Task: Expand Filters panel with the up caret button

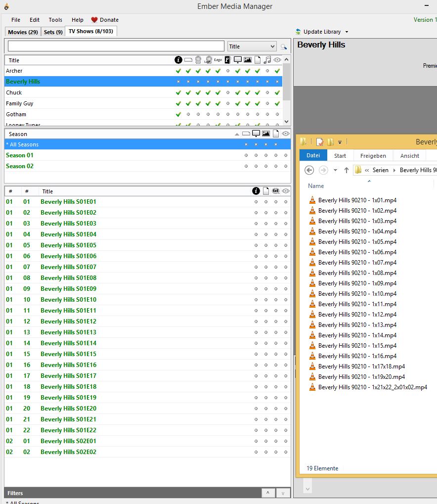Action: (267, 493)
